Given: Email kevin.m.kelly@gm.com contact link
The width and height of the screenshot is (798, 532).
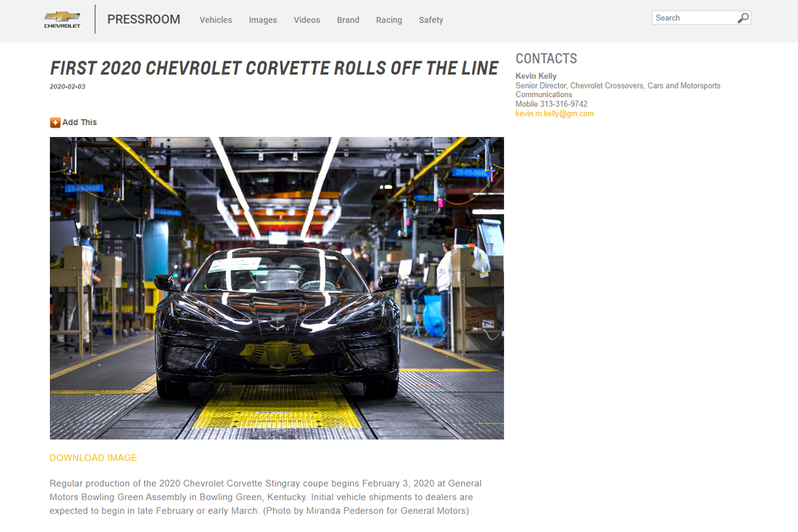Looking at the screenshot, I should coord(555,114).
